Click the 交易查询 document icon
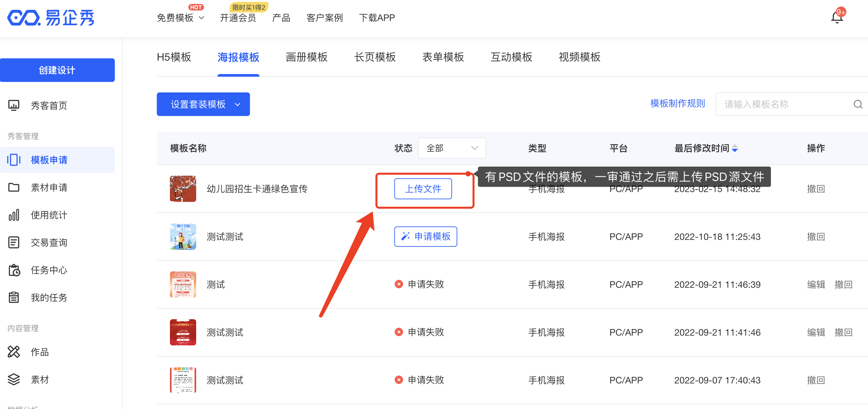The width and height of the screenshot is (868, 409). tap(14, 243)
